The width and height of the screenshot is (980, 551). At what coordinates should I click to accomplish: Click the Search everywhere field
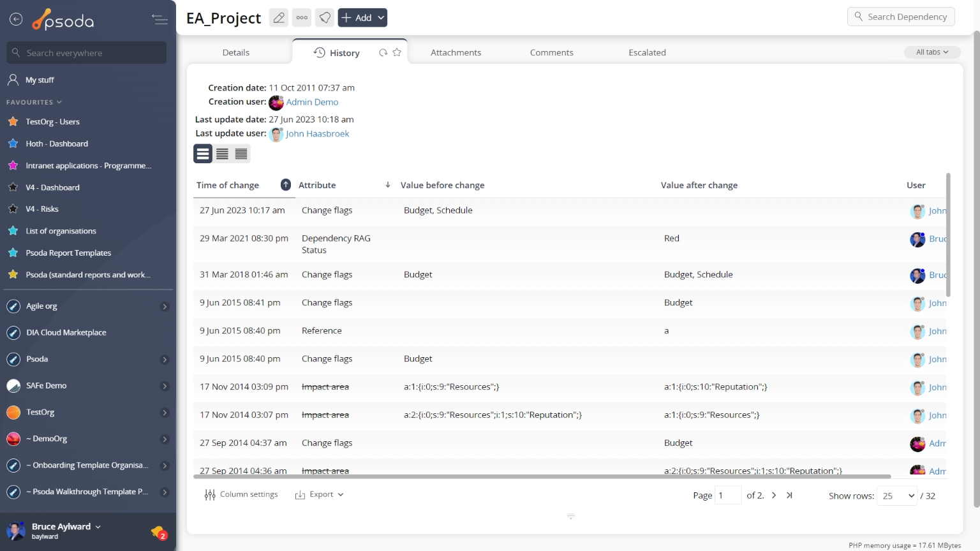tap(87, 53)
